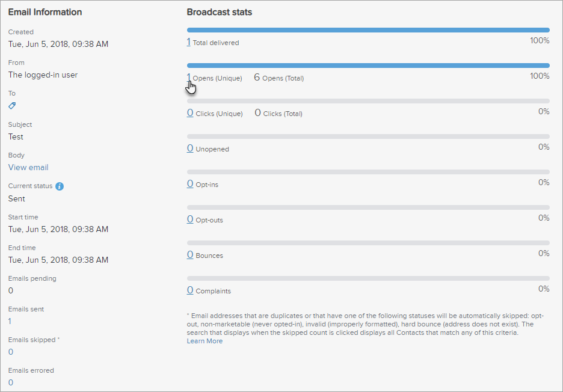This screenshot has width=563, height=392.
Task: Click the Total delivered progress bar
Action: tap(368, 30)
